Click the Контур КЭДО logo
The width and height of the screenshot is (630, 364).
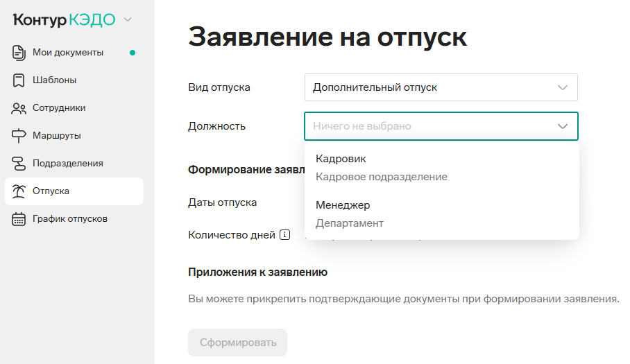[64, 20]
